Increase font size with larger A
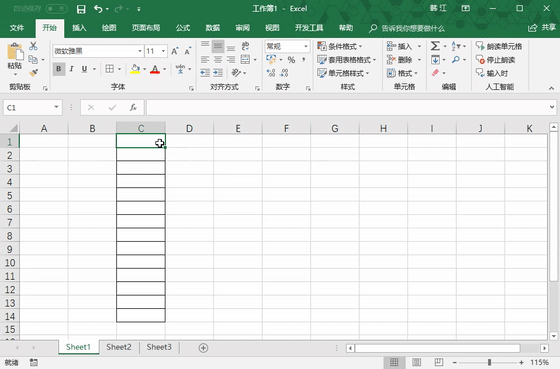The image size is (560, 369). point(175,51)
